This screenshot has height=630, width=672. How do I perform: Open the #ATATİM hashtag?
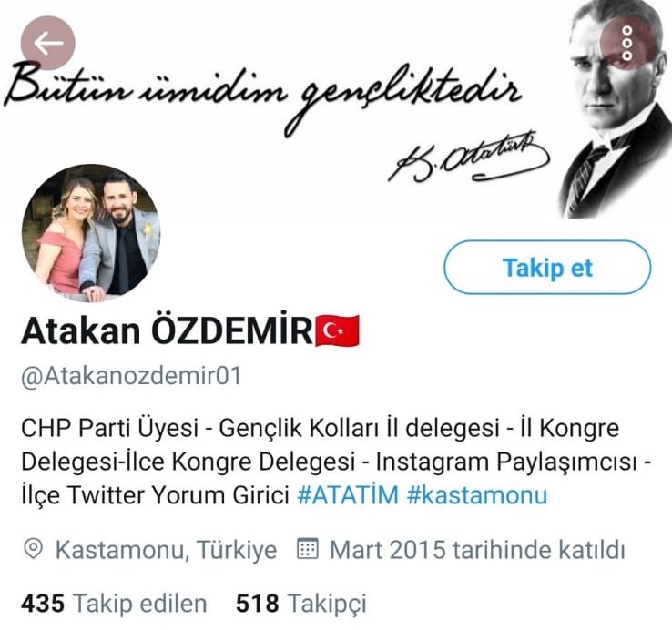point(348,495)
